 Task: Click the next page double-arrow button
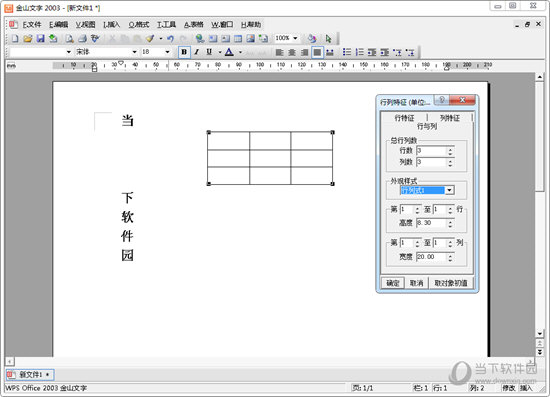pos(540,352)
